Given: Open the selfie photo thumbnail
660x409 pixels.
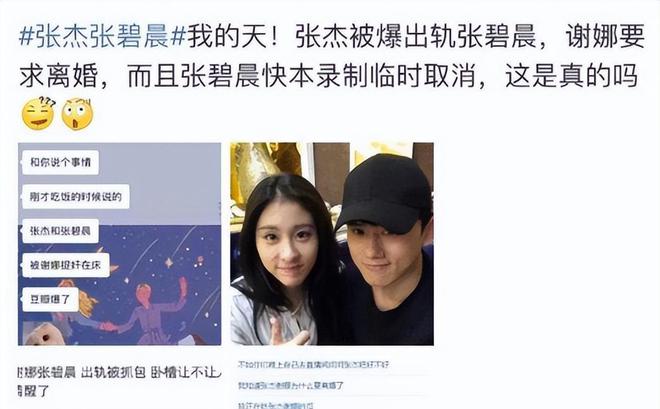Looking at the screenshot, I should (x=332, y=244).
